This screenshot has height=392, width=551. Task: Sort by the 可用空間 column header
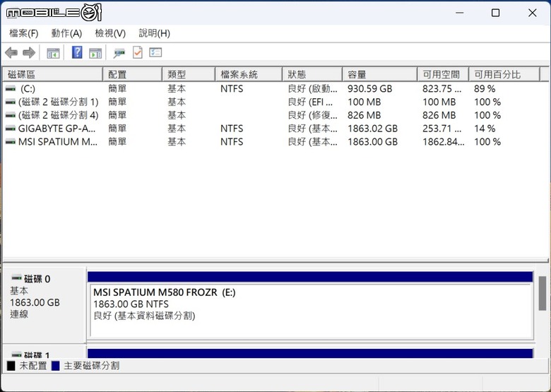click(x=443, y=74)
